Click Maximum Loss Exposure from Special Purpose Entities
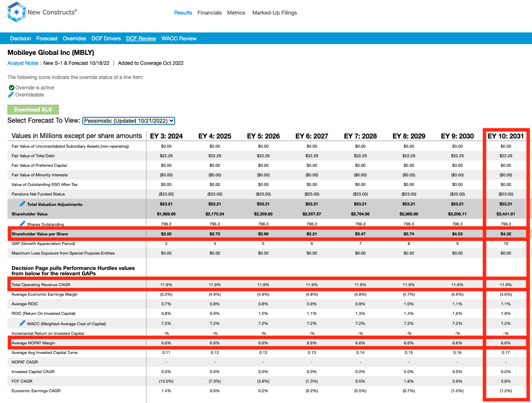Screen dimensions: 532x403 point(63,253)
